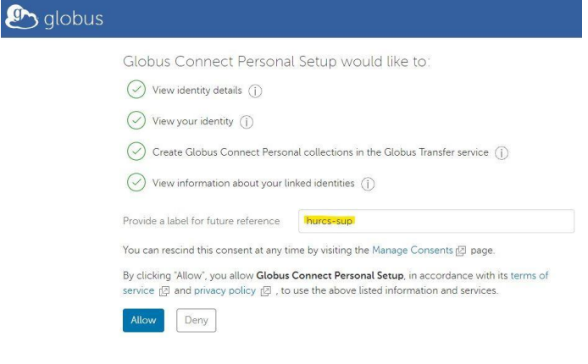Click the View identity details text
Screen dimensions: 588x364
pos(197,91)
